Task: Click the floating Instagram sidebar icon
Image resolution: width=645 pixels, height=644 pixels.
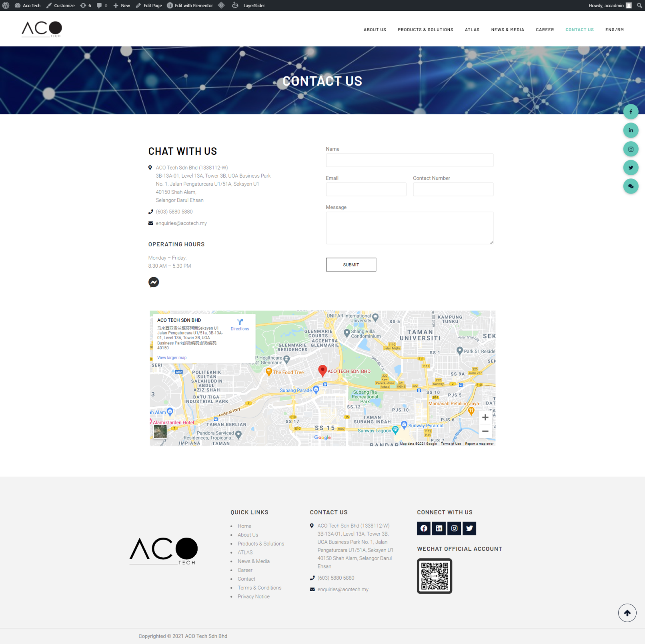Action: [x=631, y=149]
